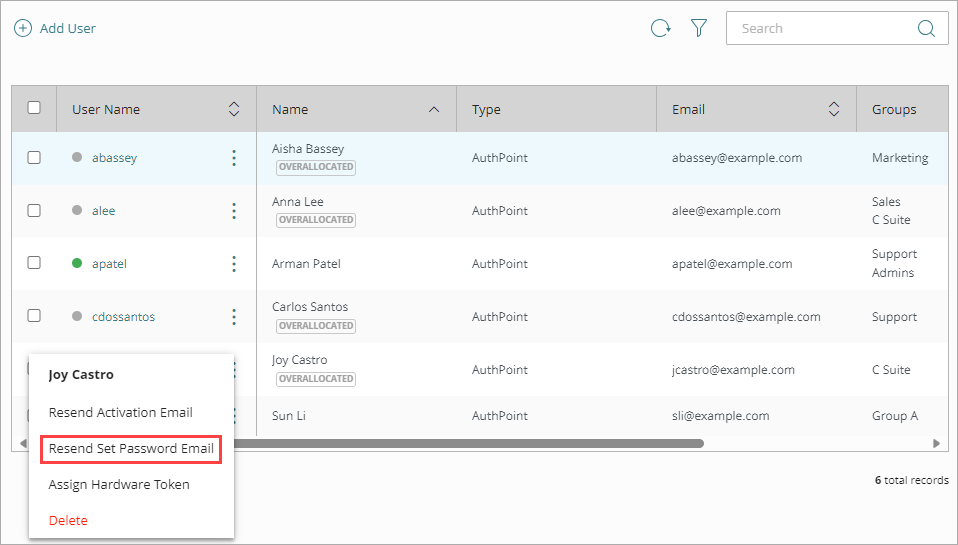Click Delete in the context menu
The height and width of the screenshot is (545, 958).
click(x=68, y=520)
